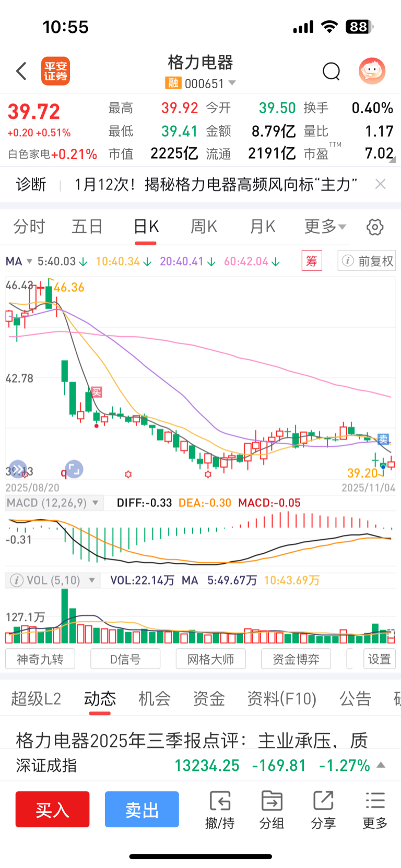Tap the 39.20 low price label
Image resolution: width=401 pixels, height=868 pixels.
tap(362, 473)
